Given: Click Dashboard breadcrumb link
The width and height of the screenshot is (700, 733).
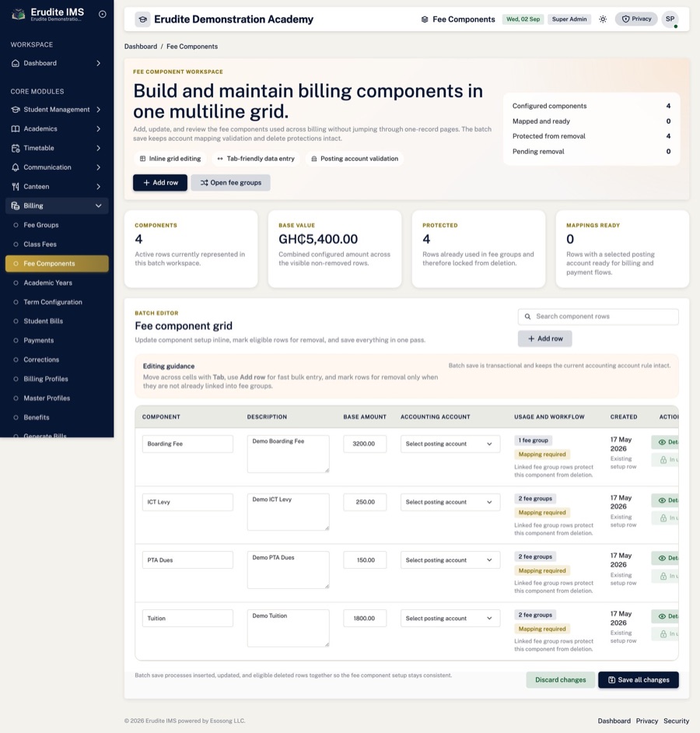Looking at the screenshot, I should (141, 46).
